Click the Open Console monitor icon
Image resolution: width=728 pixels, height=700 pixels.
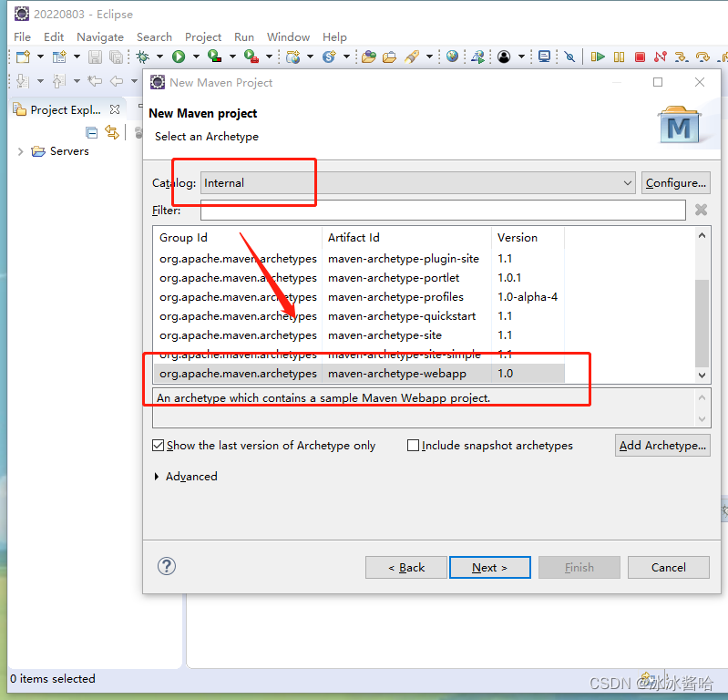(544, 57)
